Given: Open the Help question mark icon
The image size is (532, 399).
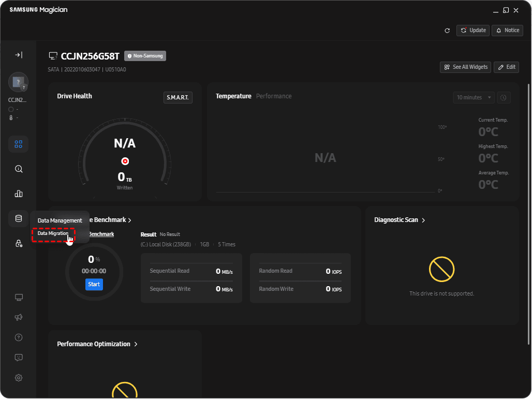Looking at the screenshot, I should pyautogui.click(x=19, y=337).
